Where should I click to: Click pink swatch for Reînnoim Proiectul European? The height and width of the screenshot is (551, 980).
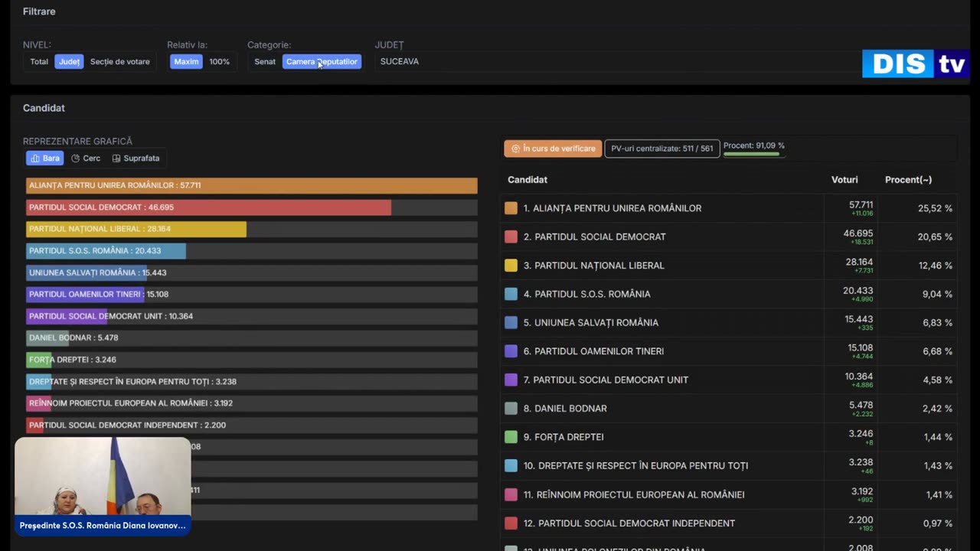[x=511, y=494]
